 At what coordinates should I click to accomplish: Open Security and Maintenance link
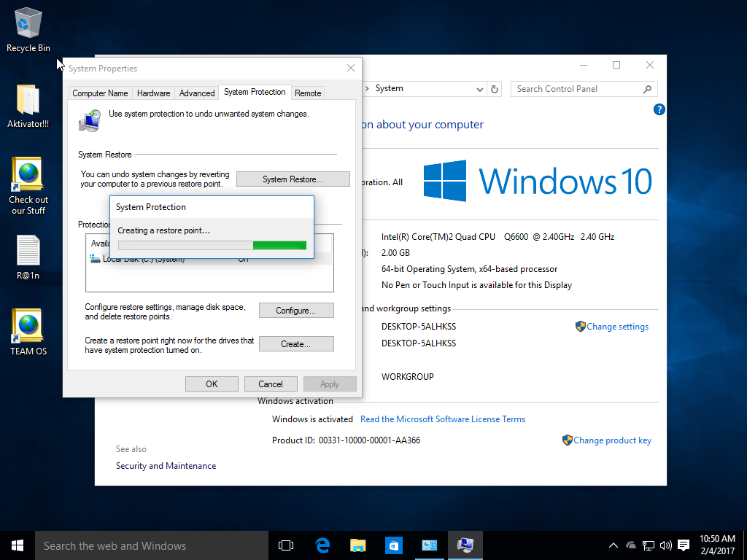[166, 466]
